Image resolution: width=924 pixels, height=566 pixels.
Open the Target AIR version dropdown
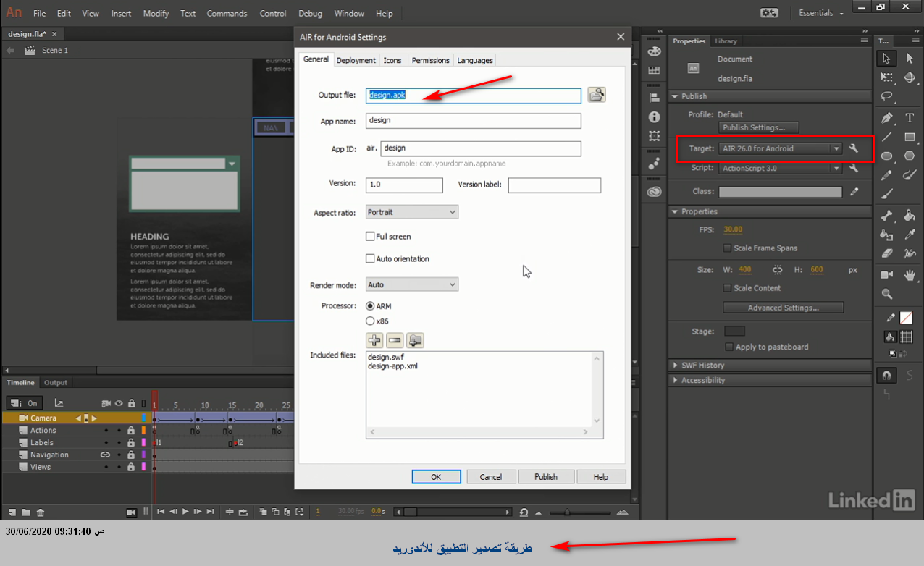pos(781,148)
